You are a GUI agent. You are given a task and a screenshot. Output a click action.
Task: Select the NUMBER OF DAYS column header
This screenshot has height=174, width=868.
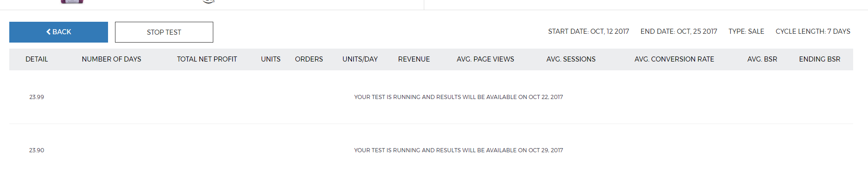click(x=112, y=59)
